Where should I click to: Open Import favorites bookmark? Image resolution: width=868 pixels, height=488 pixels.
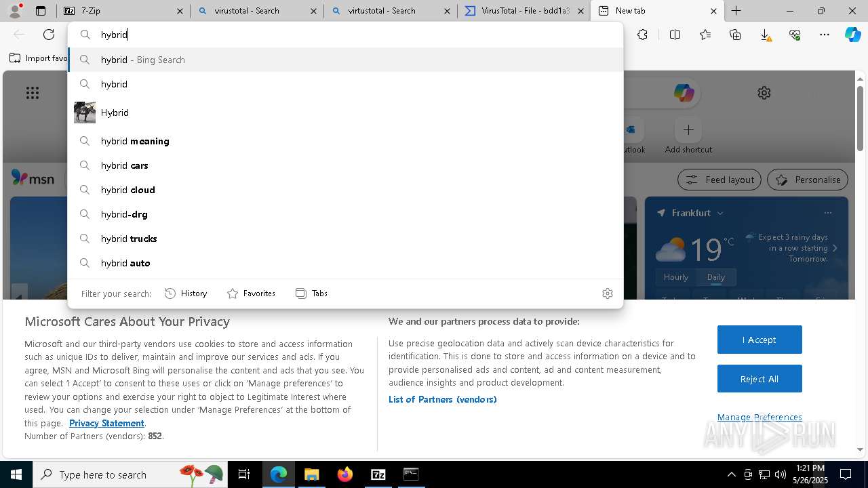tap(38, 58)
